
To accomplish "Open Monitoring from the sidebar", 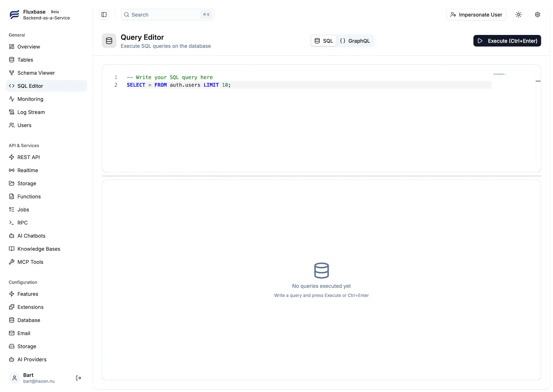I will [30, 99].
